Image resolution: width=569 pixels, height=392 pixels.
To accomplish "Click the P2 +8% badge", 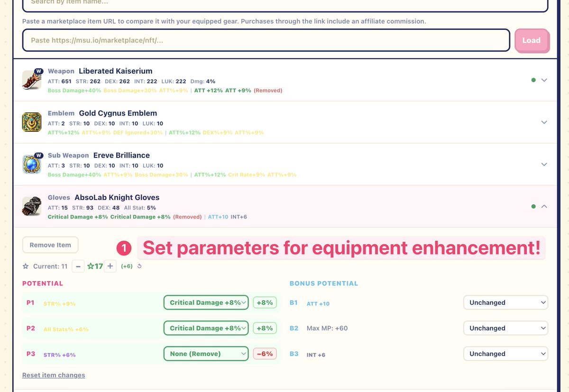I will click(265, 328).
